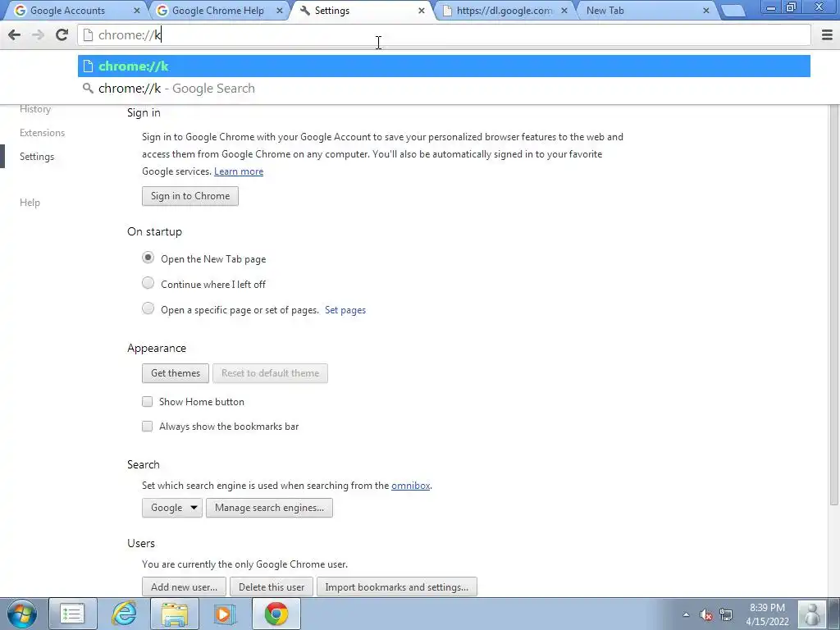Click the magnifier icon in the search suggestion

[x=88, y=89]
